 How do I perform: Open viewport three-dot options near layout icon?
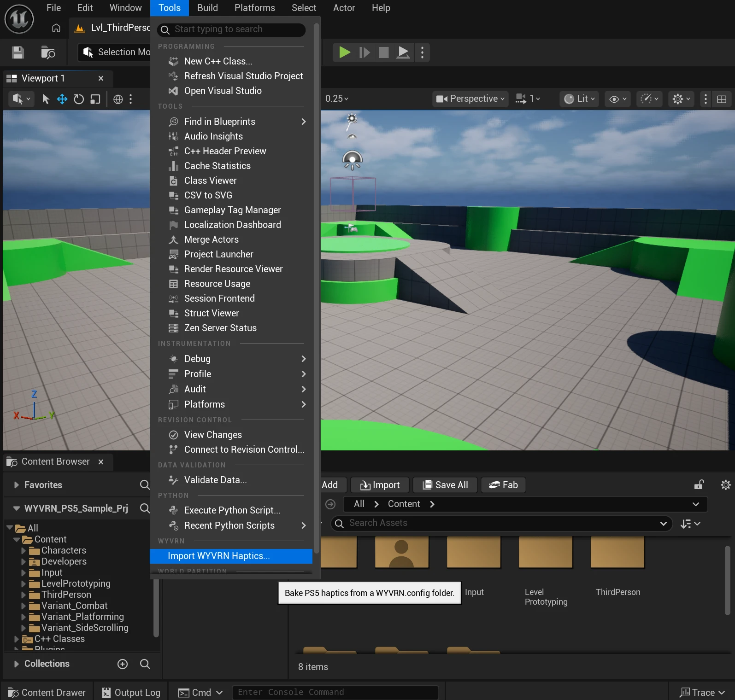click(x=706, y=99)
